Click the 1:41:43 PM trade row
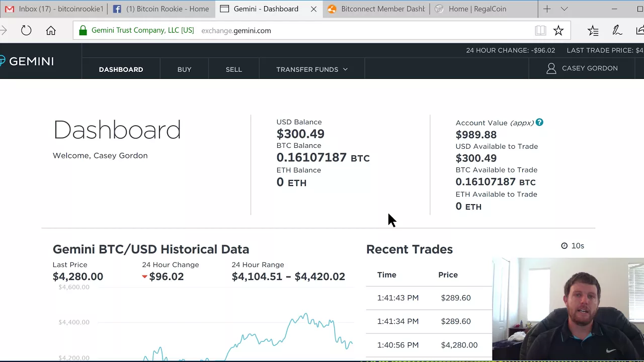 tap(429, 298)
